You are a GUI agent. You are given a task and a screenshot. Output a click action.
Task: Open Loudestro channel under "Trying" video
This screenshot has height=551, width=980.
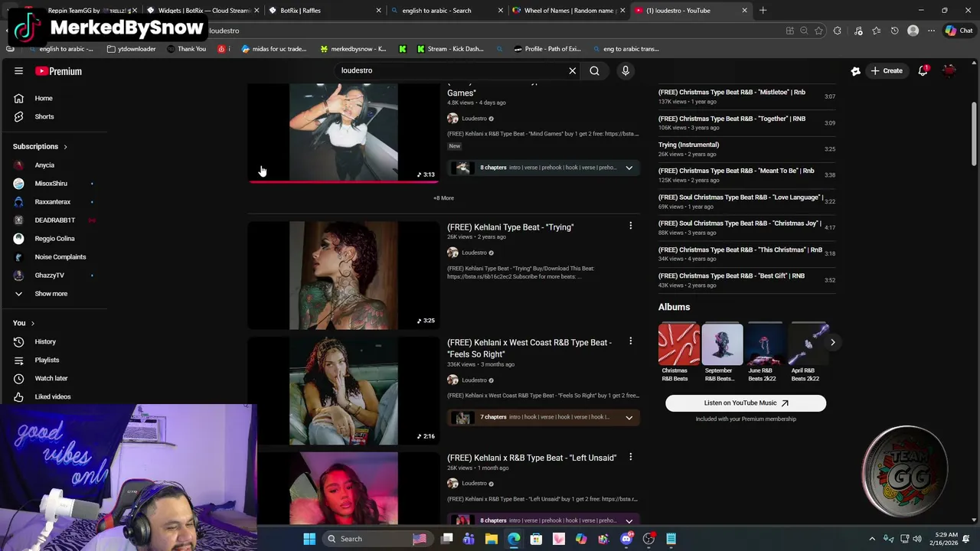click(474, 253)
